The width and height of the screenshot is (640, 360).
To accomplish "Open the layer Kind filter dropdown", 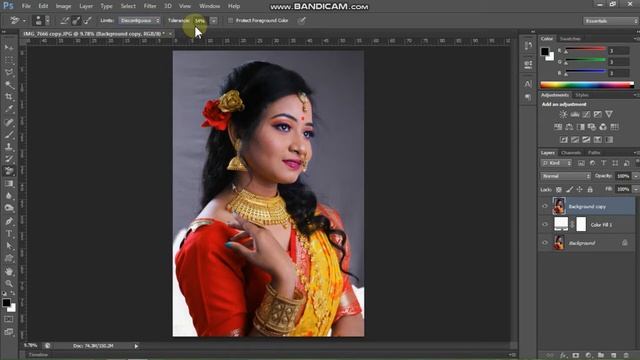I will point(556,163).
